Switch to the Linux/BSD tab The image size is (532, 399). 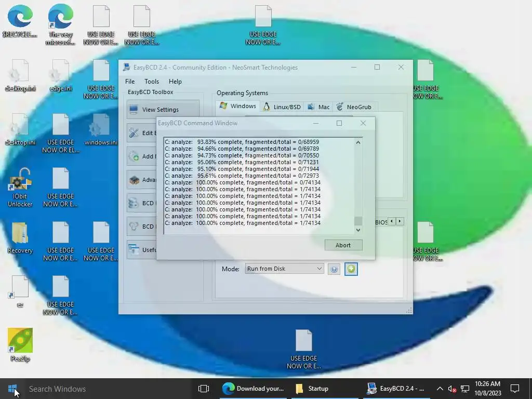[x=282, y=107]
